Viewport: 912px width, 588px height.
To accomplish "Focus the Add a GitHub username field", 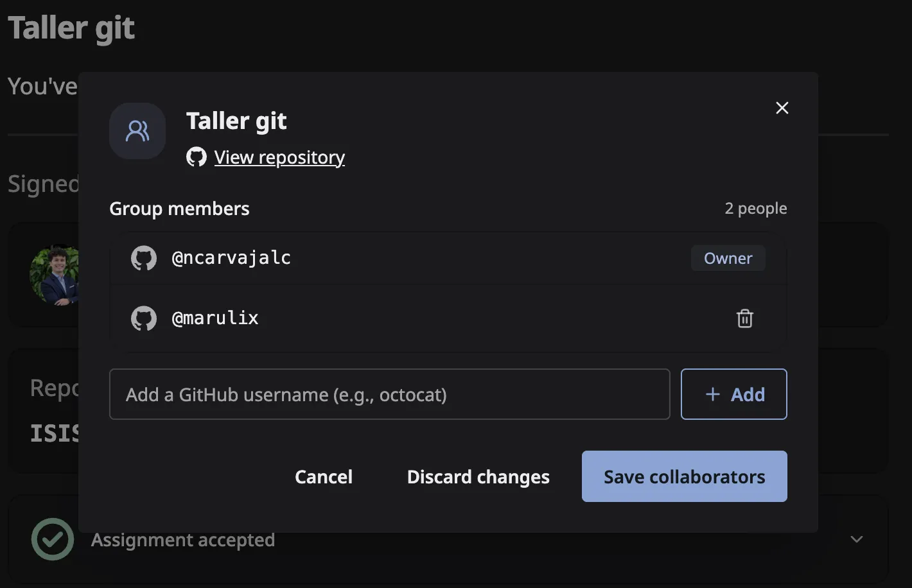I will (x=390, y=394).
